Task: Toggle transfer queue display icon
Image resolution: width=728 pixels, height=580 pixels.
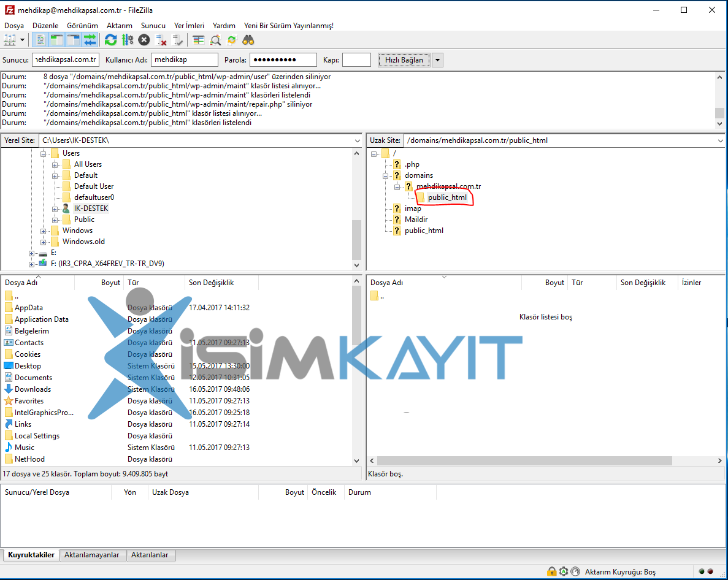Action: pyautogui.click(x=90, y=40)
